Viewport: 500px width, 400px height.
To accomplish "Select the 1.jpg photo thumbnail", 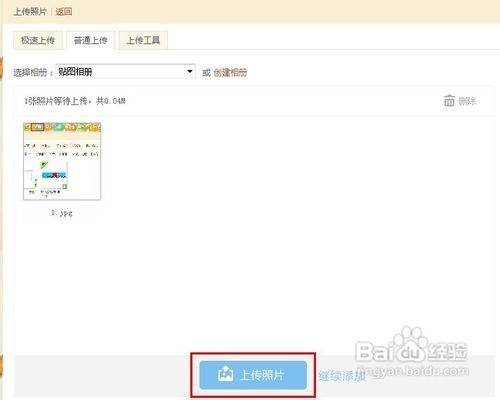I will [62, 161].
